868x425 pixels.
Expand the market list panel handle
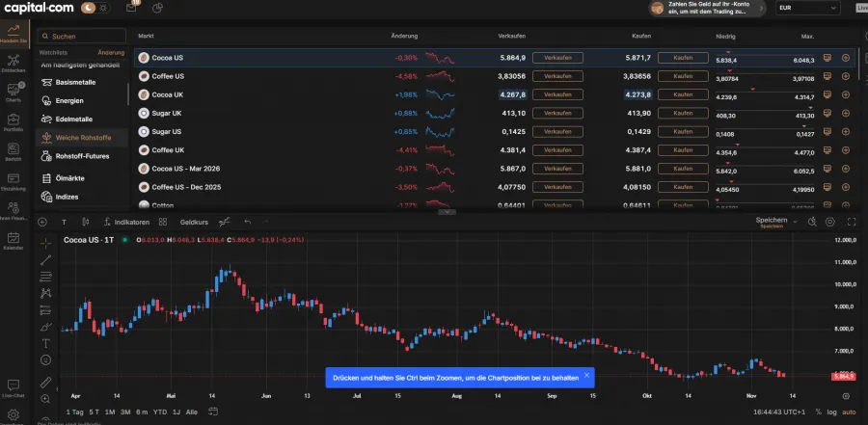pyautogui.click(x=447, y=212)
